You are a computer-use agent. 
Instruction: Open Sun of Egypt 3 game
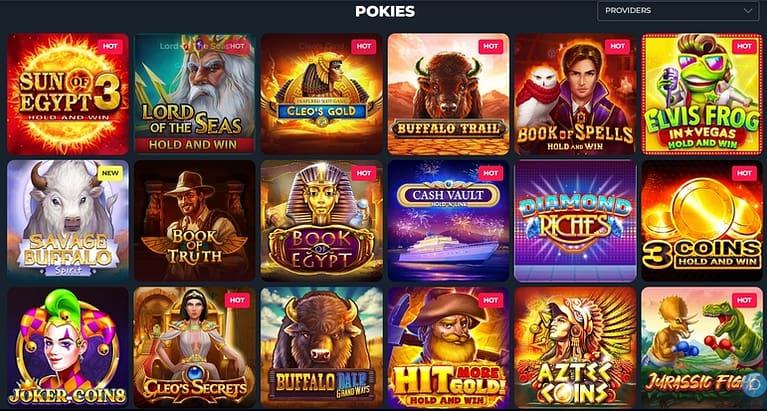[68, 94]
